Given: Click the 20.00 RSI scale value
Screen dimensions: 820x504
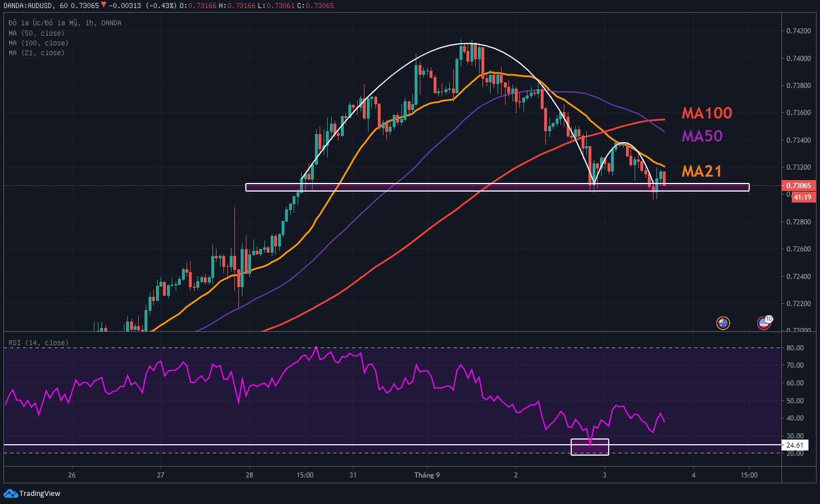Looking at the screenshot, I should [x=795, y=453].
